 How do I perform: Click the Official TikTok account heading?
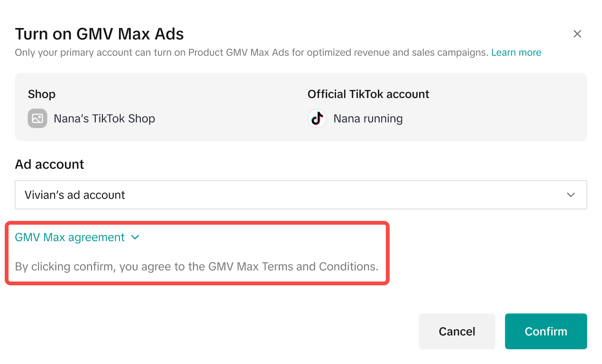(368, 94)
